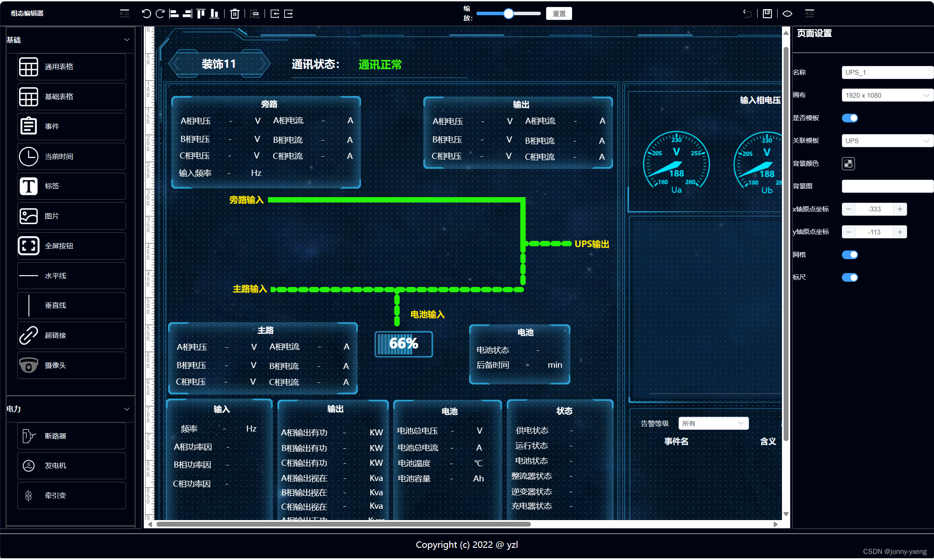
Task: Delete selection with trash icon
Action: click(235, 14)
